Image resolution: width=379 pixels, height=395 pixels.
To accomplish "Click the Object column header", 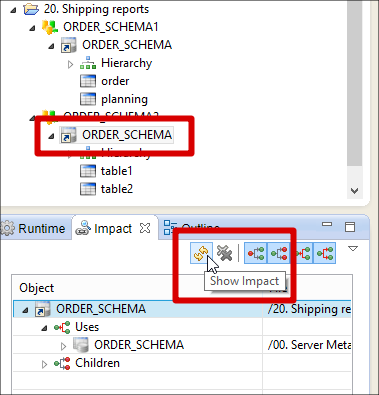I will pos(137,288).
